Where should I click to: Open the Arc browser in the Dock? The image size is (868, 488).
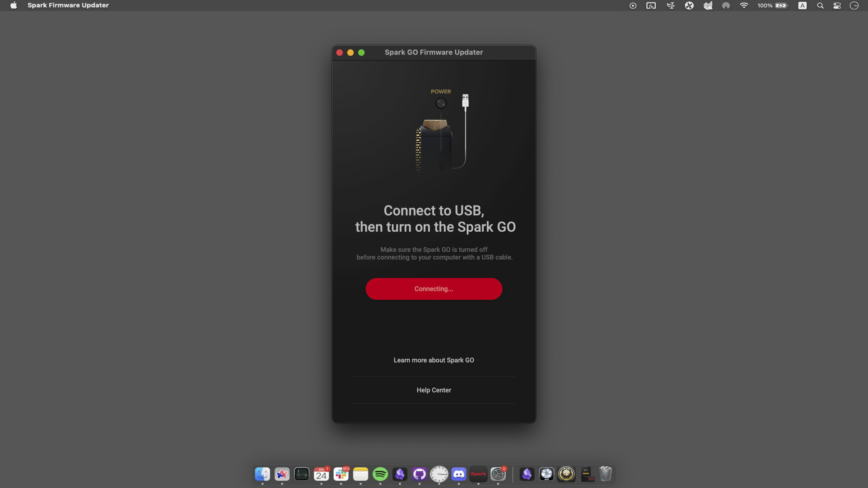coord(282,474)
